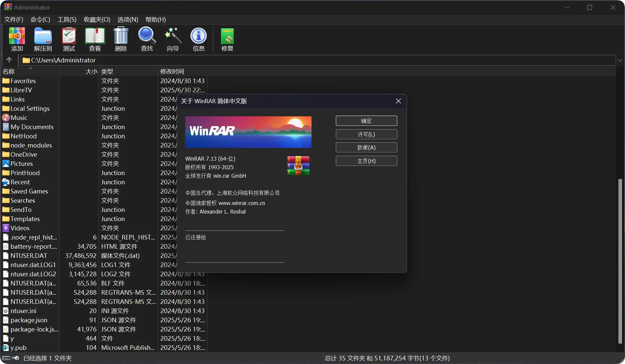This screenshot has height=364, width=625.
Task: Sort by Size (大小) column header
Action: click(x=79, y=71)
